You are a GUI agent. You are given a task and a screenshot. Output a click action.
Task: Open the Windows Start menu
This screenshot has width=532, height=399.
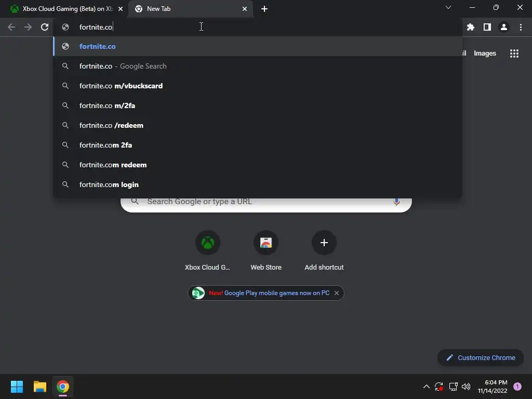[17, 387]
